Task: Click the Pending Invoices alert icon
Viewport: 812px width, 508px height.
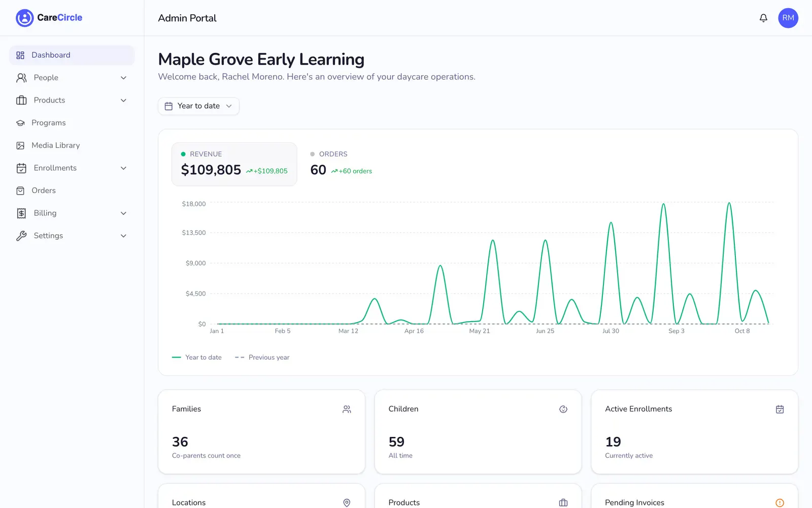Action: click(x=780, y=502)
